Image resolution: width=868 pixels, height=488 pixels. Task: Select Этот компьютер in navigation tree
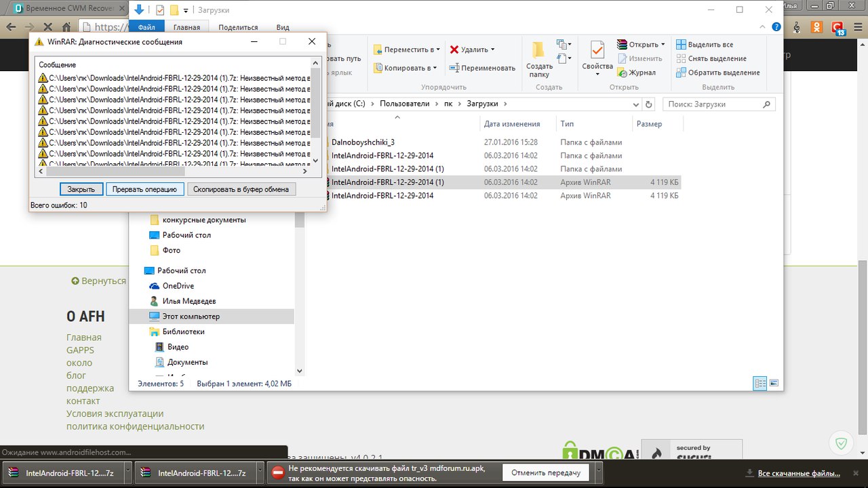(191, 317)
